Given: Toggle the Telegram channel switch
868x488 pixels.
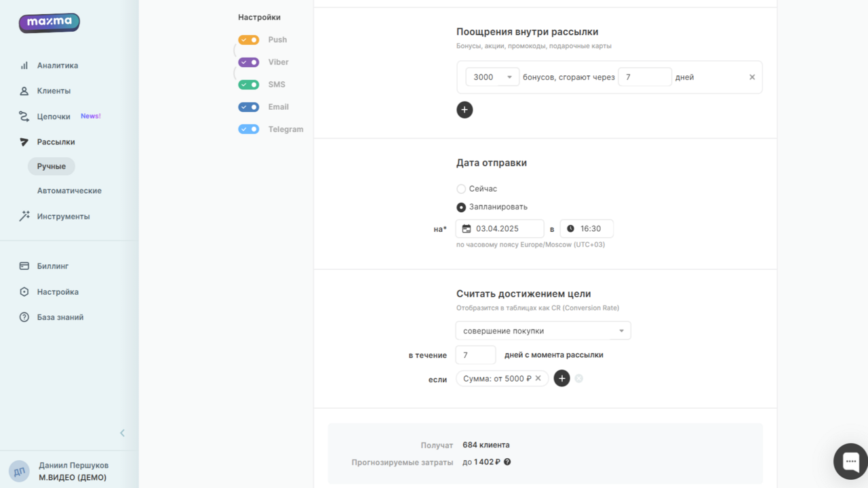Looking at the screenshot, I should [x=248, y=129].
